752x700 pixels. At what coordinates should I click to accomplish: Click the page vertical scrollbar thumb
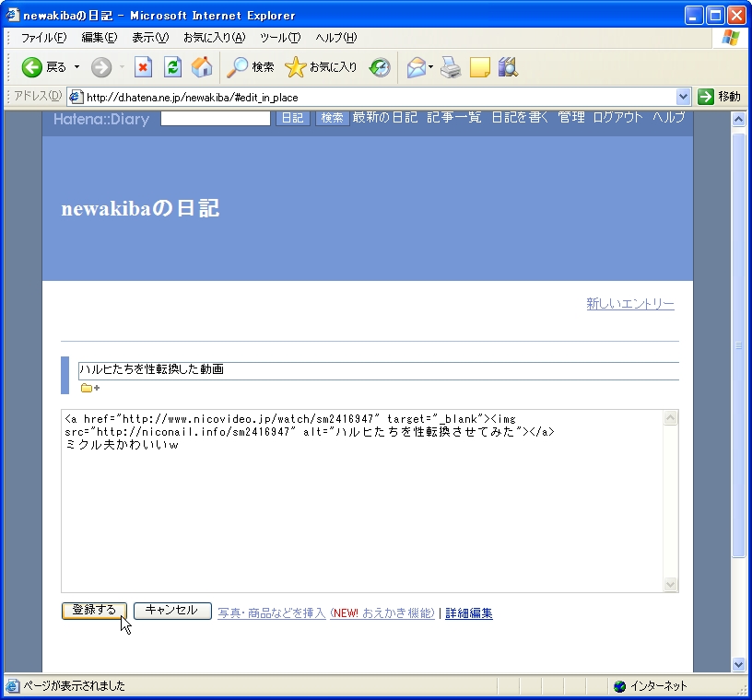point(738,344)
